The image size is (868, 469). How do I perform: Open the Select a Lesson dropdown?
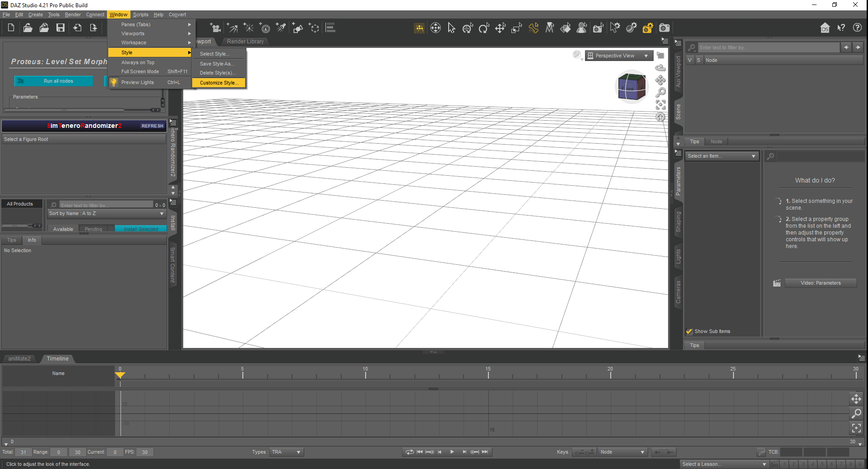pyautogui.click(x=724, y=464)
